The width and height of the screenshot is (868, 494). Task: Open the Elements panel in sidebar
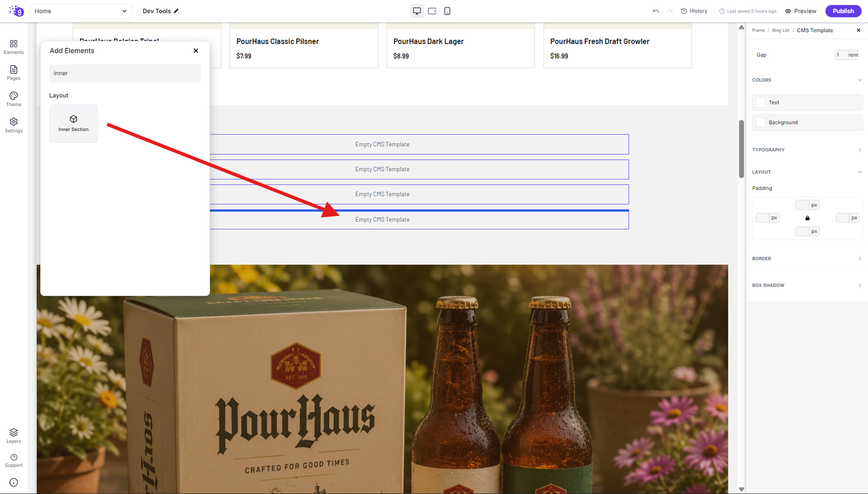[x=14, y=47]
